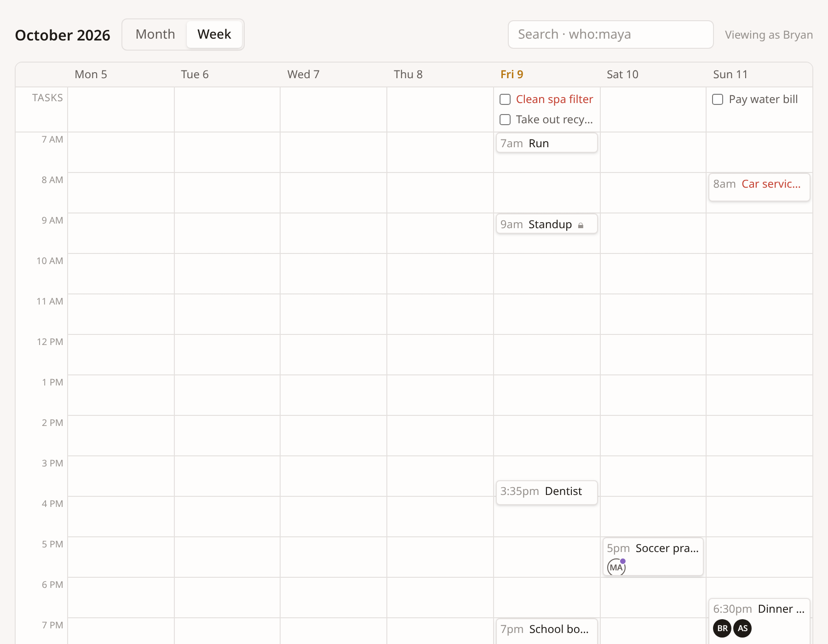This screenshot has height=644, width=828.
Task: Select the Tue 6 day header
Action: [195, 75]
